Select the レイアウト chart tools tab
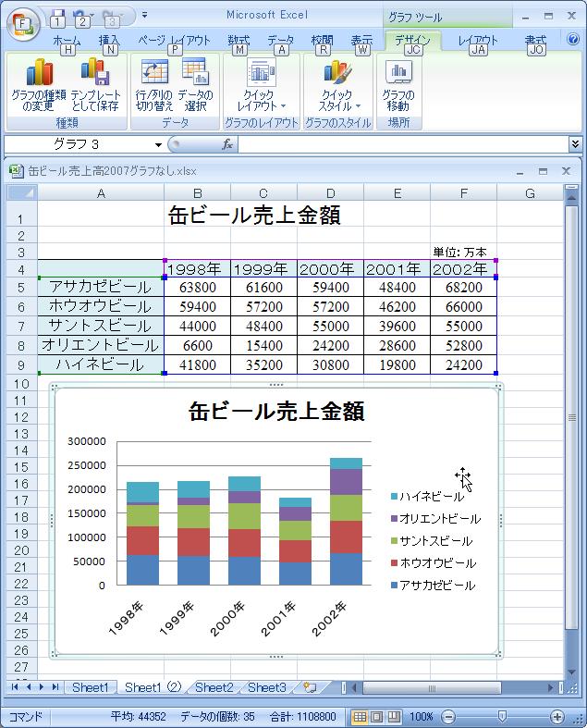This screenshot has height=728, width=587. tap(478, 42)
